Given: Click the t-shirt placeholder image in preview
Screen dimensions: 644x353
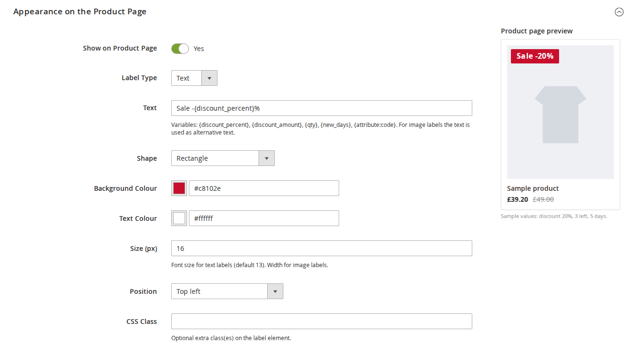Looking at the screenshot, I should coord(561,114).
